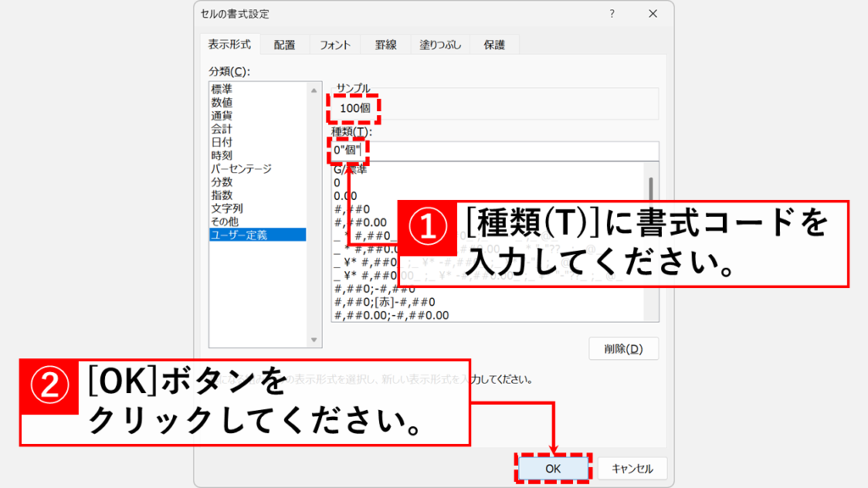Click the ? help icon in title bar
The height and width of the screenshot is (488, 868).
click(612, 14)
